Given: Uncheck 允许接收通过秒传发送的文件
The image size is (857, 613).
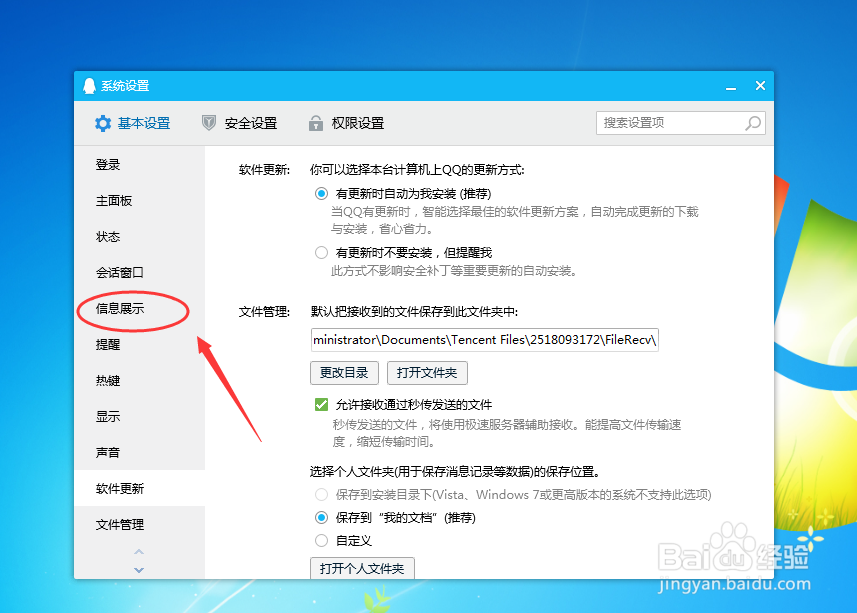Looking at the screenshot, I should pyautogui.click(x=321, y=404).
